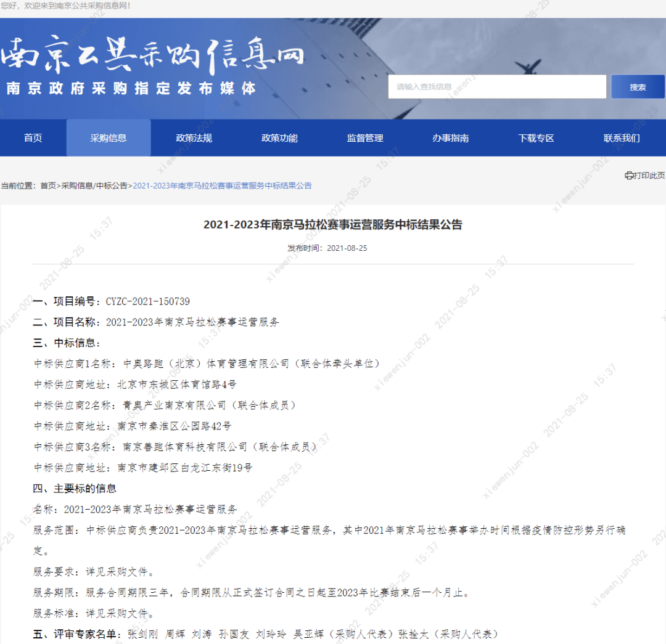
Task: Click the 首页 breadcrumb link
Action: point(48,185)
